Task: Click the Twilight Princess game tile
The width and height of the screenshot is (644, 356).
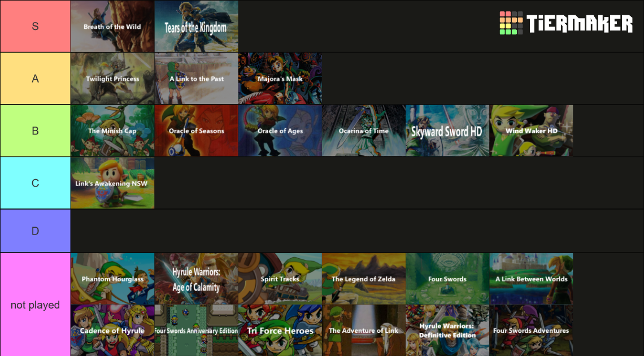Action: (x=112, y=79)
